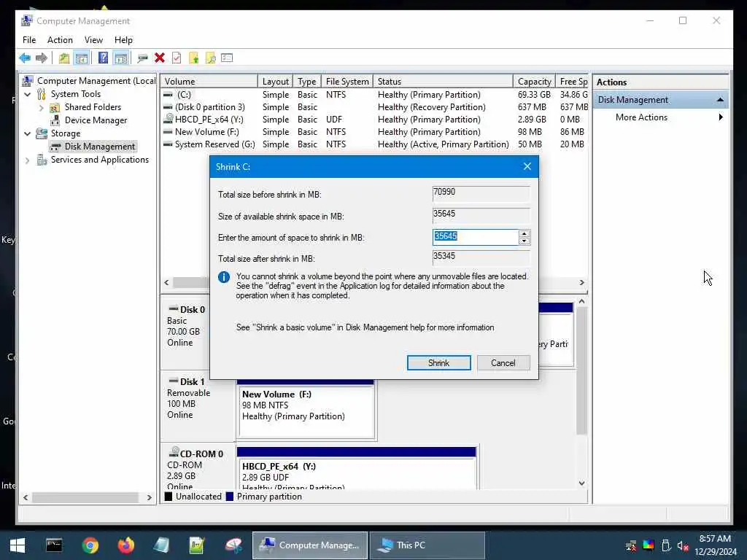Open the notepad-style taskbar icon after Firefox
This screenshot has width=747, height=560.
161,545
